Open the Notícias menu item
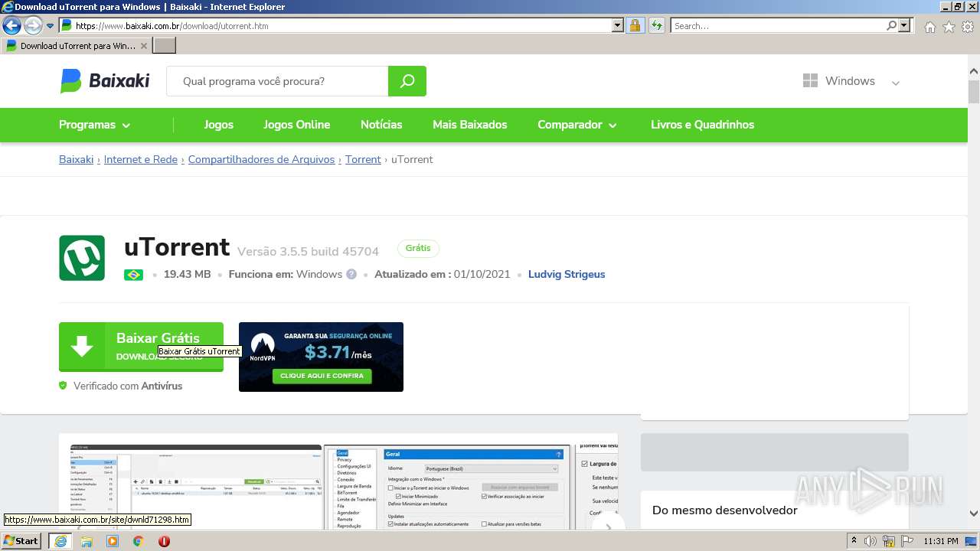This screenshot has width=980, height=551. click(x=381, y=125)
